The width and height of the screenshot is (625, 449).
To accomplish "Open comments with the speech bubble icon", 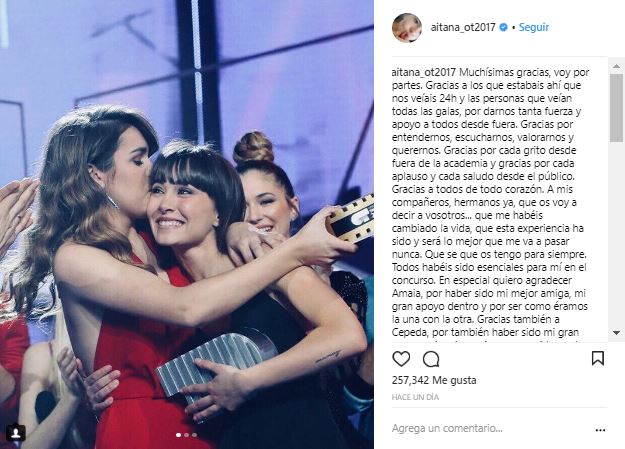I will pos(431,359).
